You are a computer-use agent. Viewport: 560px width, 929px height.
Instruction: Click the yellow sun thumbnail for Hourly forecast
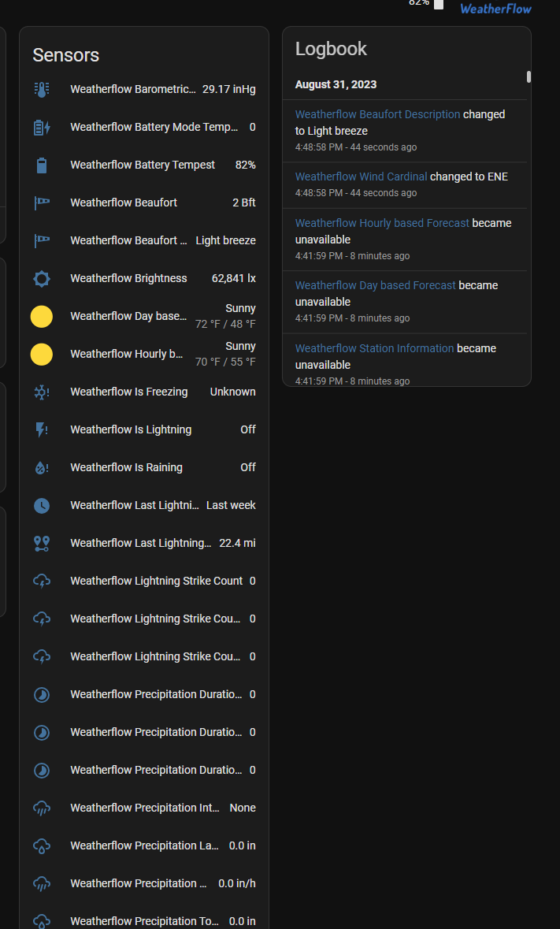[41, 354]
